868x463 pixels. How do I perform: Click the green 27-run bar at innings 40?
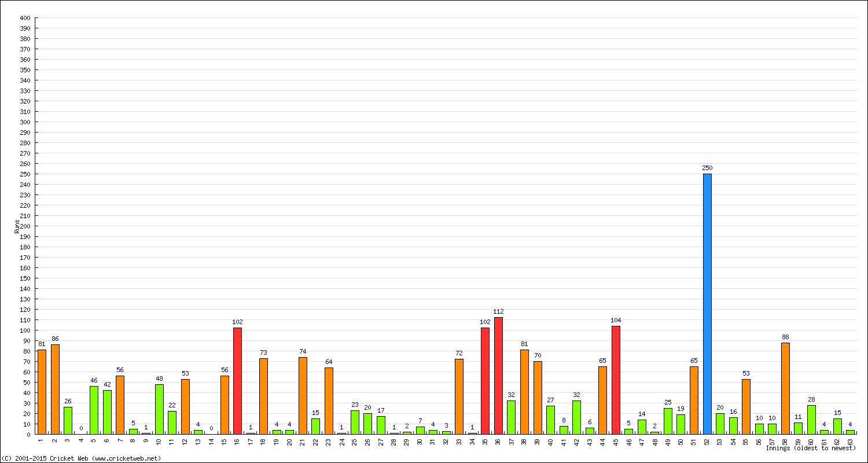coord(550,420)
